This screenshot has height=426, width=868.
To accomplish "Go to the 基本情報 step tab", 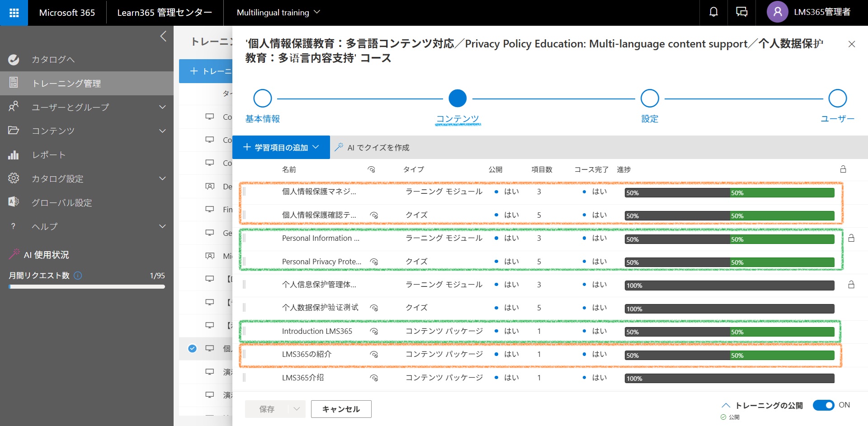I will 263,119.
